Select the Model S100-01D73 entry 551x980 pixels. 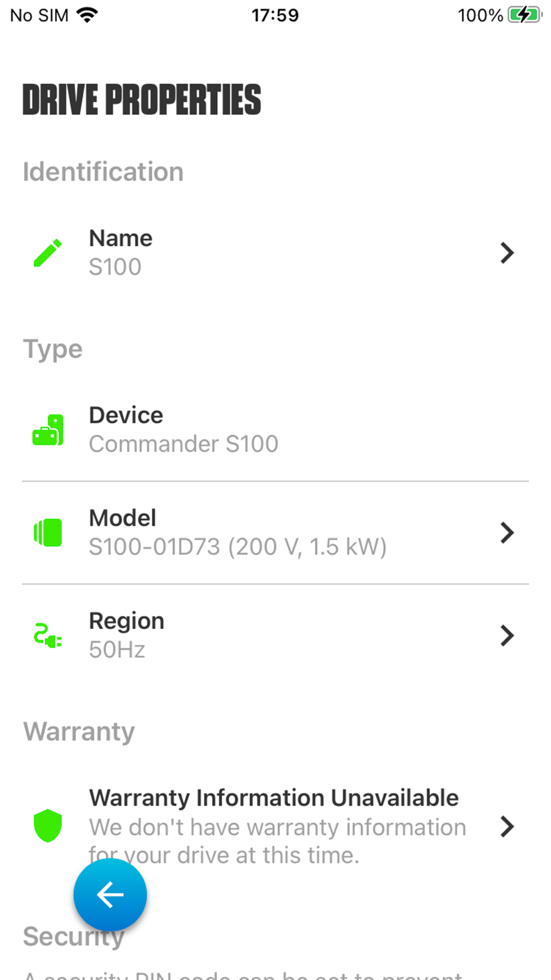(237, 533)
